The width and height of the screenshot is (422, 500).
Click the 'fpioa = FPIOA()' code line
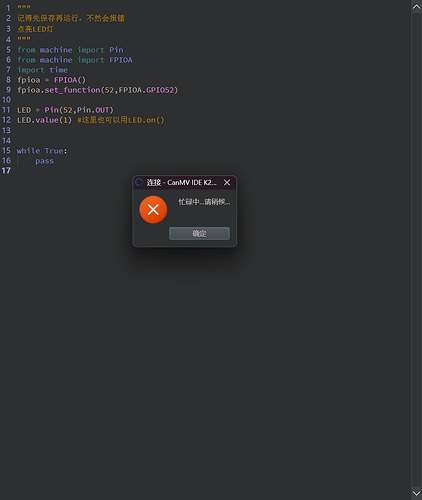click(51, 80)
